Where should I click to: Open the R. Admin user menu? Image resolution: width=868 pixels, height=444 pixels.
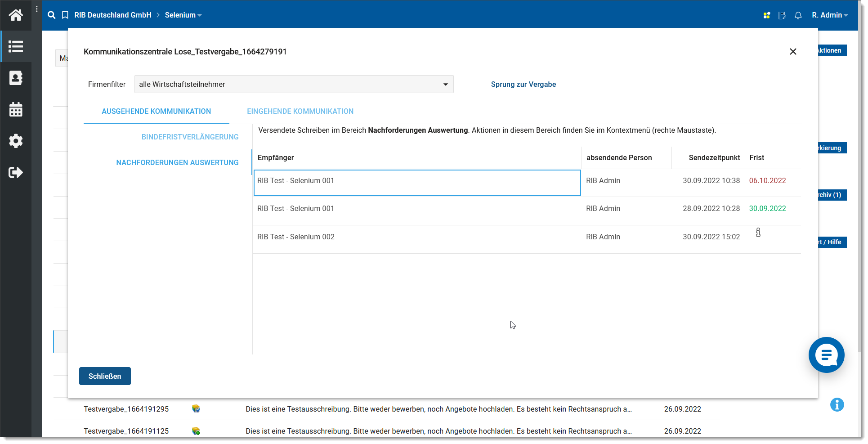830,15
